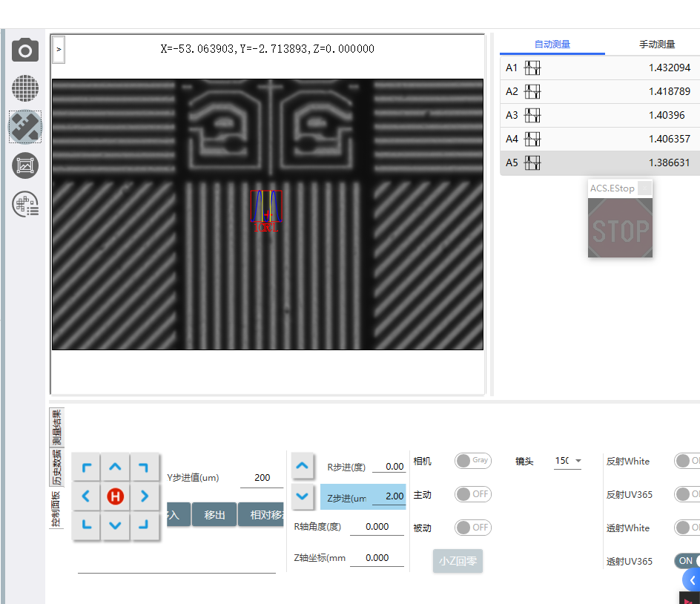Click the camera capture icon

25,50
